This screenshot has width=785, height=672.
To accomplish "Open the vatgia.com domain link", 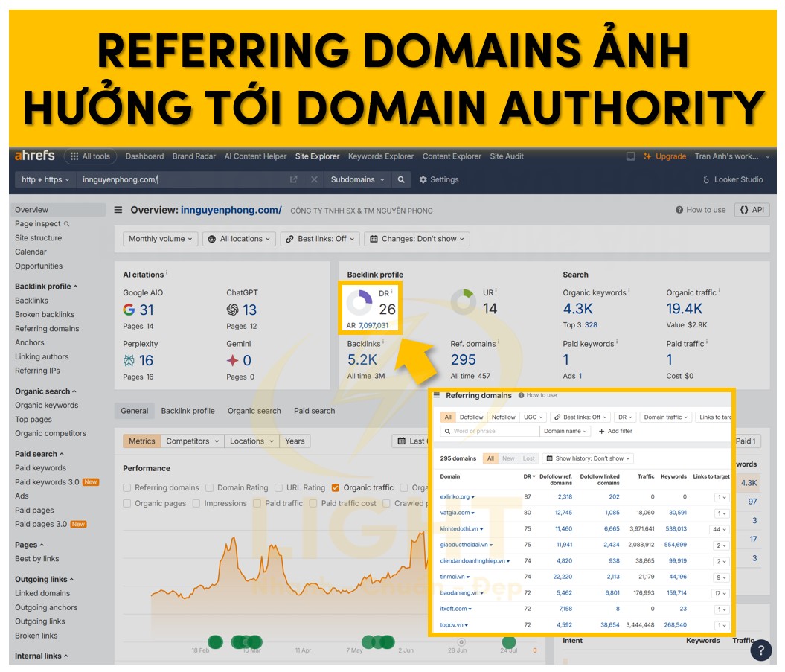I will click(455, 513).
